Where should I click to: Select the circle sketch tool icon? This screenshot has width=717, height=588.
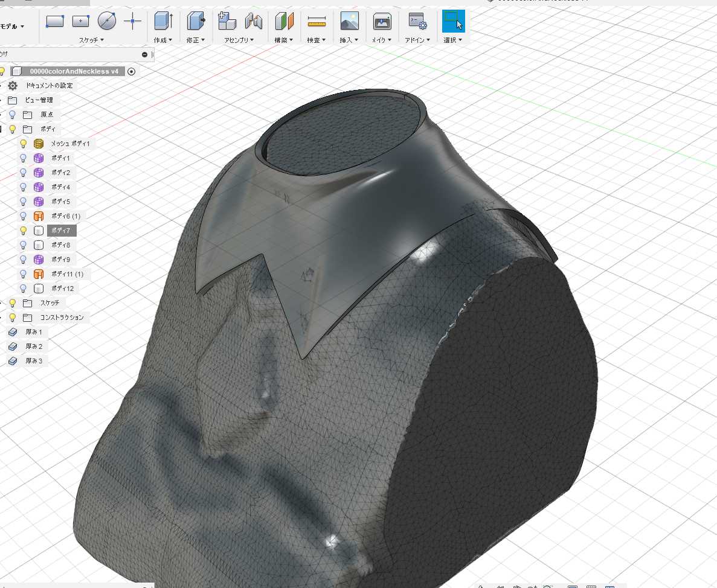point(106,21)
